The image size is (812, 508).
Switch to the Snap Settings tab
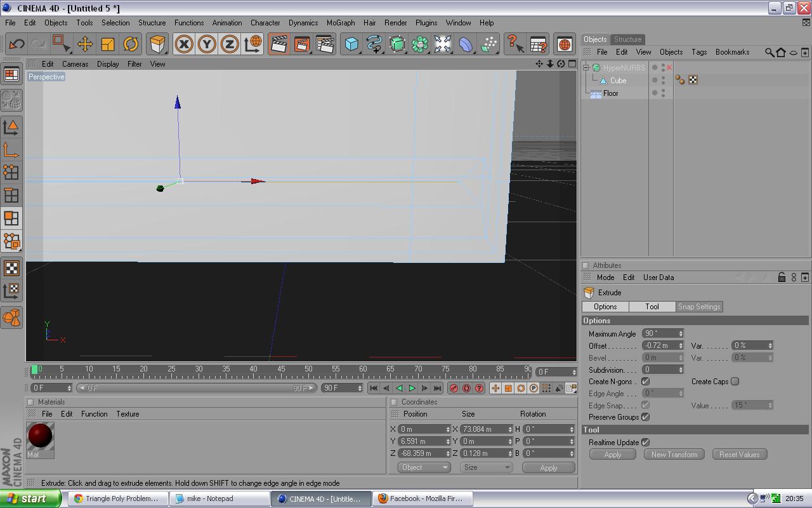[x=699, y=307]
